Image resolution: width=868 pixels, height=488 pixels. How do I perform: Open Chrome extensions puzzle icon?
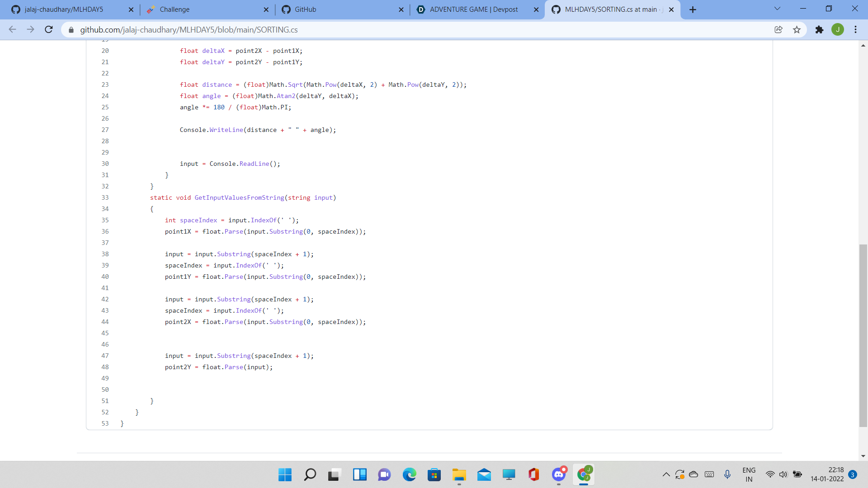point(819,29)
